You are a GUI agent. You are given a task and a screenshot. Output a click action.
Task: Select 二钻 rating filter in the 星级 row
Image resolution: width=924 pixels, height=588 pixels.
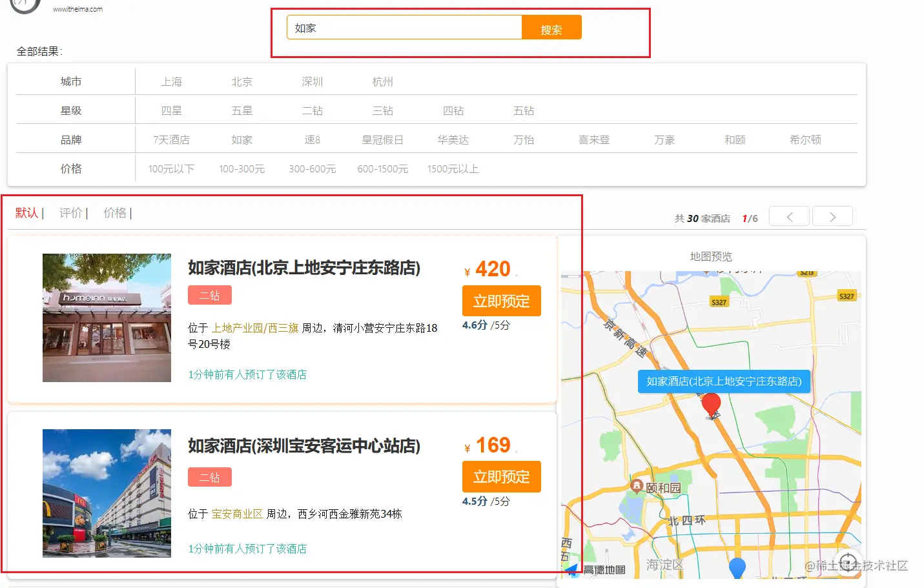[313, 111]
